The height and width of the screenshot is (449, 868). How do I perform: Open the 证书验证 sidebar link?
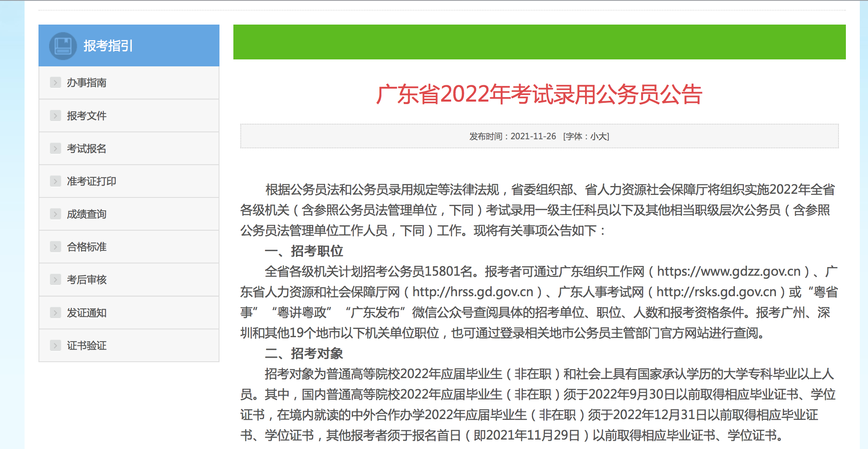point(129,345)
